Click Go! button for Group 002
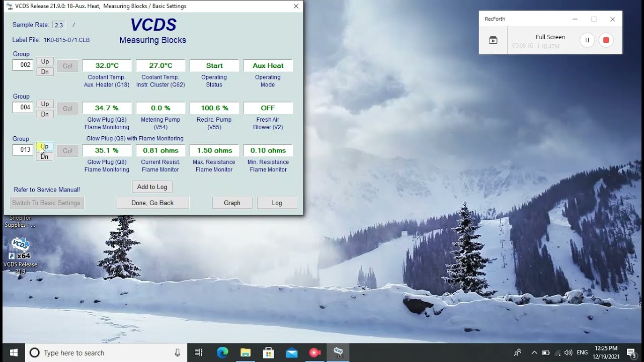The height and width of the screenshot is (362, 644). click(67, 66)
